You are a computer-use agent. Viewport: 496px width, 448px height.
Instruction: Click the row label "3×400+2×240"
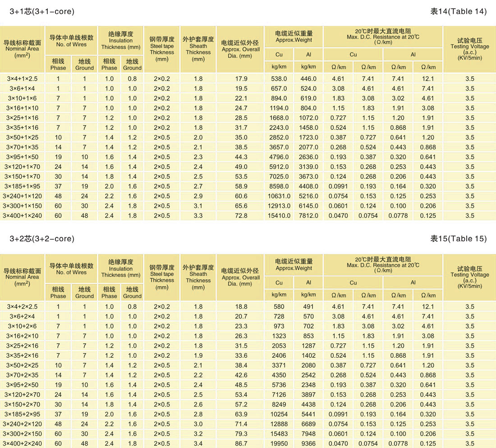(x=22, y=443)
